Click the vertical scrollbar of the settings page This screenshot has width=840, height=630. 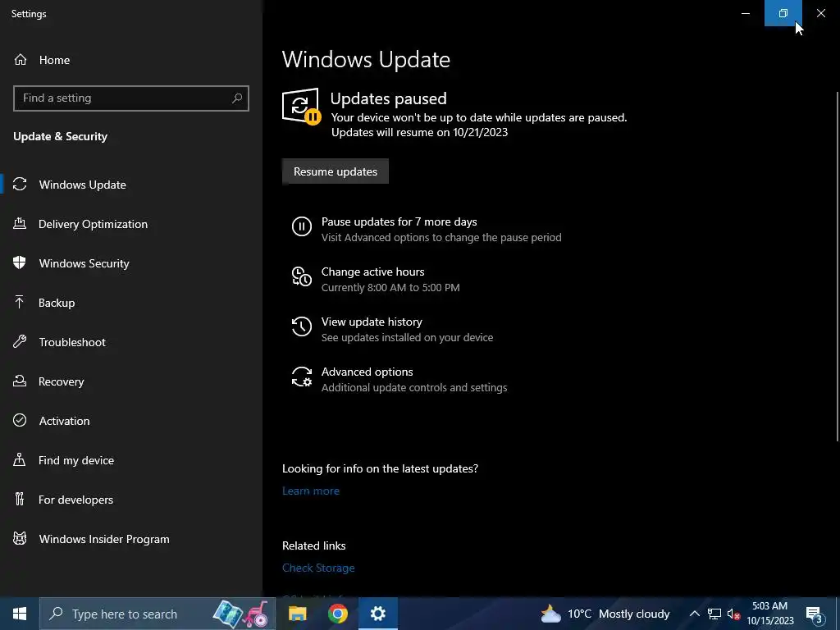coord(837,267)
